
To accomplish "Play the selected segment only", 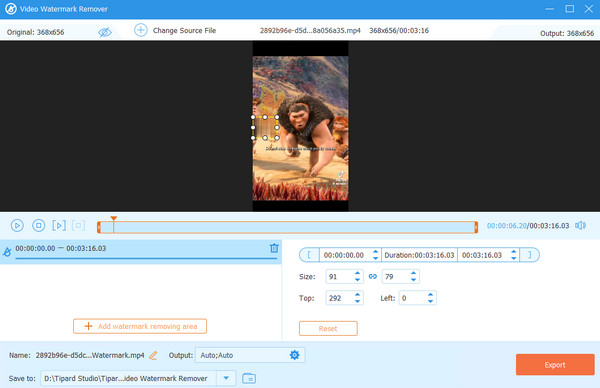I will click(x=59, y=225).
